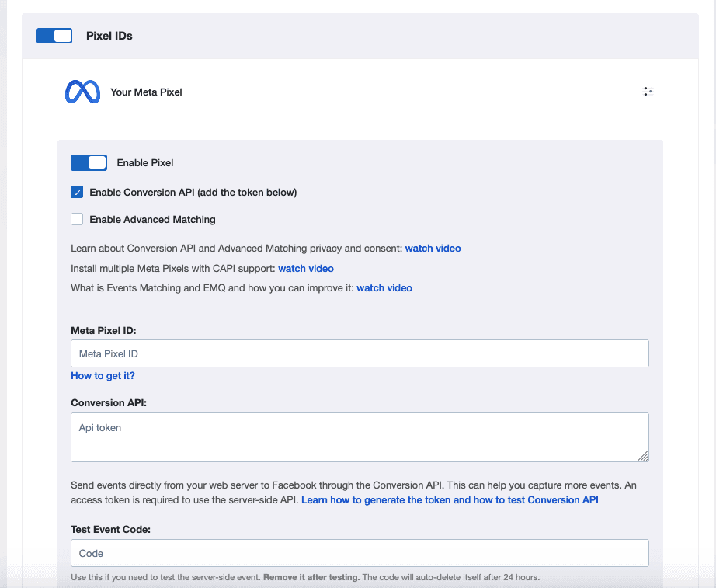Open watch video link for Events Matching EMQ

pos(384,288)
